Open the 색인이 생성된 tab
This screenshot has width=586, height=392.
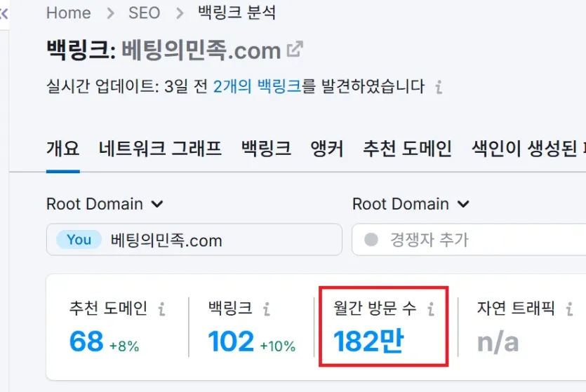point(528,149)
